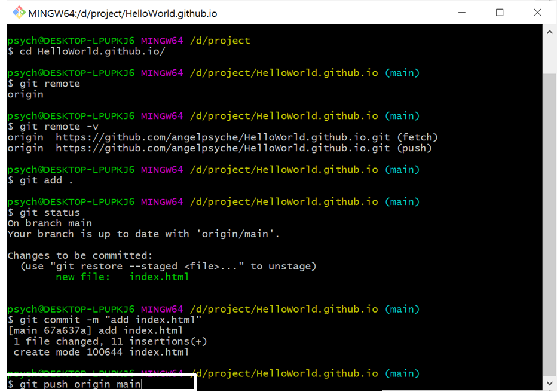Click 'Your branch is up to date' line
Viewport: 557px width, 392px height.
[143, 234]
